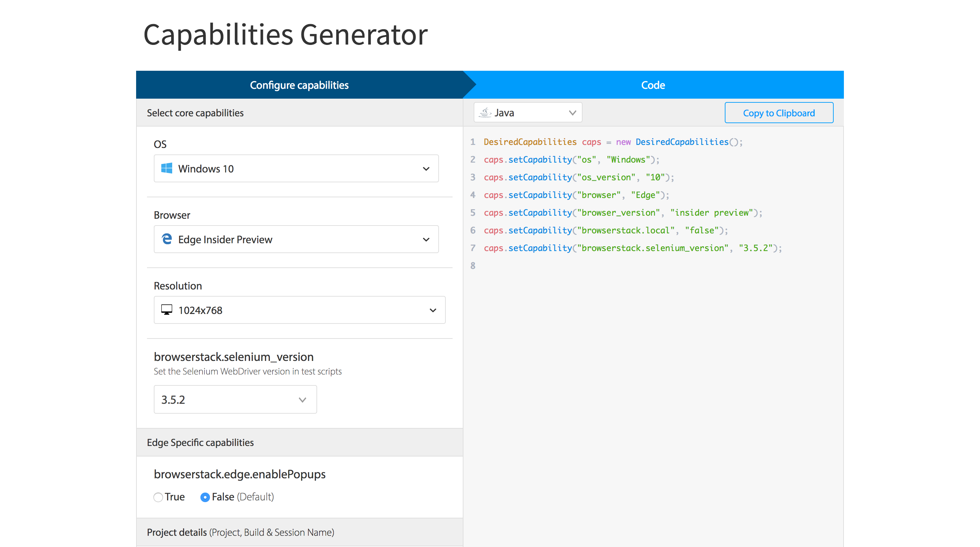The width and height of the screenshot is (980, 547).
Task: Click the Java language selector chevron
Action: tap(572, 113)
